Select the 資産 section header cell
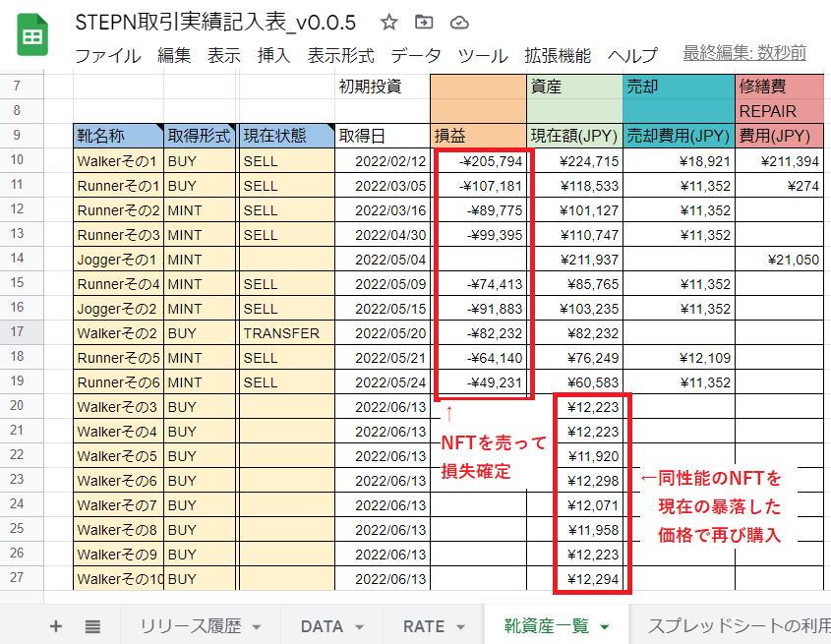The width and height of the screenshot is (831, 644). tap(574, 87)
